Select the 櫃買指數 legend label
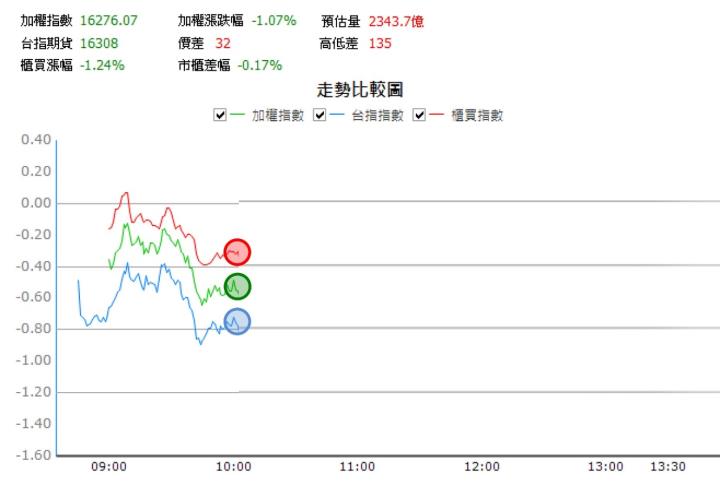The image size is (720, 486). click(477, 115)
